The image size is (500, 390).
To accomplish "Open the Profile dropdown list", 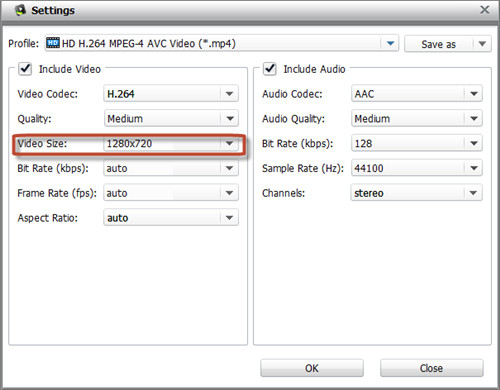I will click(222, 43).
